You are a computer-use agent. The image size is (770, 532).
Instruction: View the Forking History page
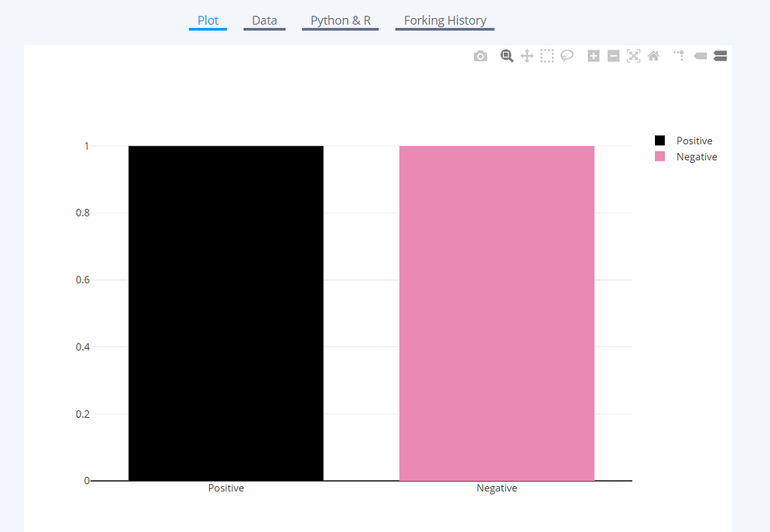pyautogui.click(x=444, y=20)
